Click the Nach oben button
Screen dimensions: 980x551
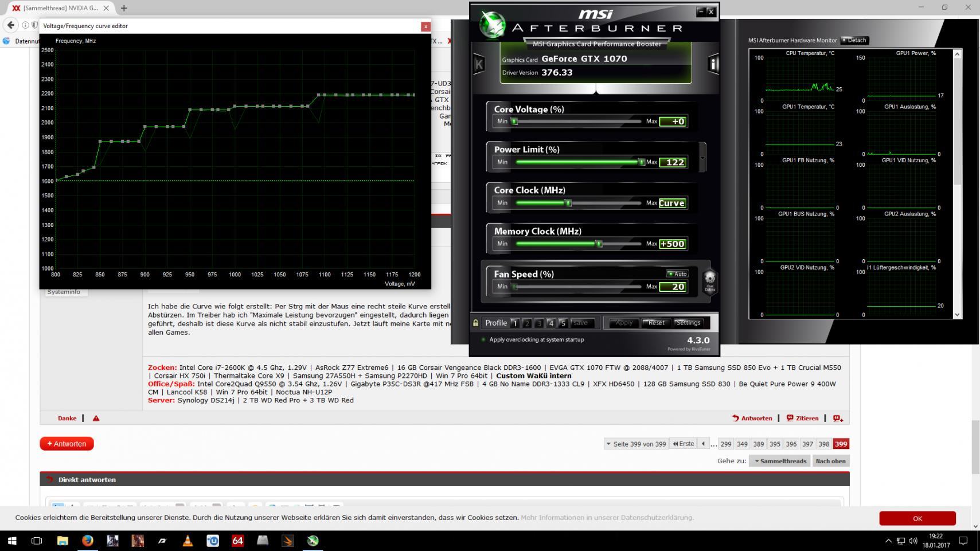click(830, 461)
